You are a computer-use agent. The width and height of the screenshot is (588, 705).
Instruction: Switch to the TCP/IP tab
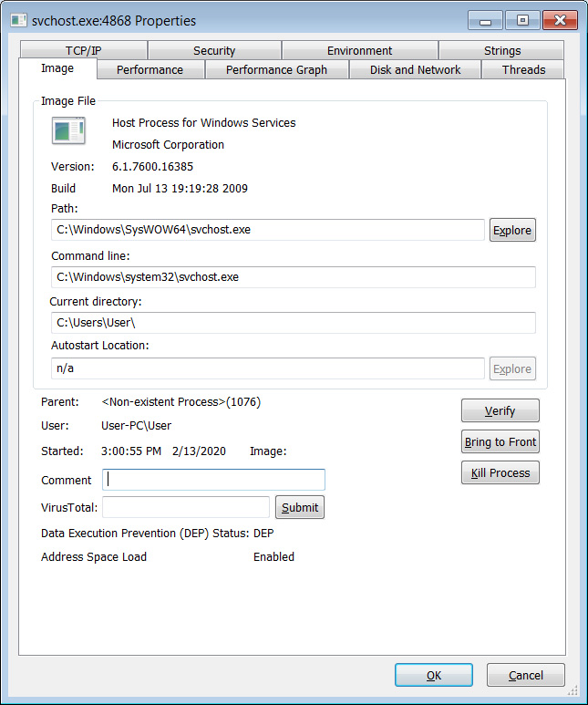click(84, 50)
